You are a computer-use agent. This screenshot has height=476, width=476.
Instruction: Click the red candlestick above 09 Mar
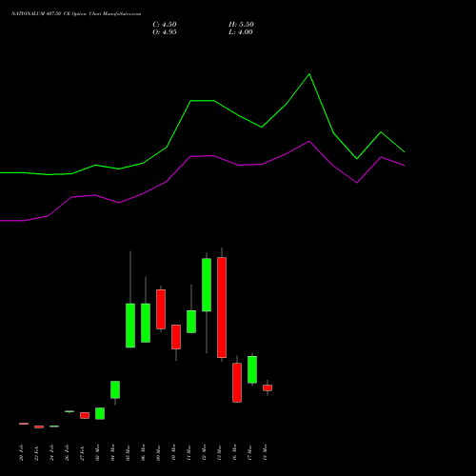(x=161, y=309)
